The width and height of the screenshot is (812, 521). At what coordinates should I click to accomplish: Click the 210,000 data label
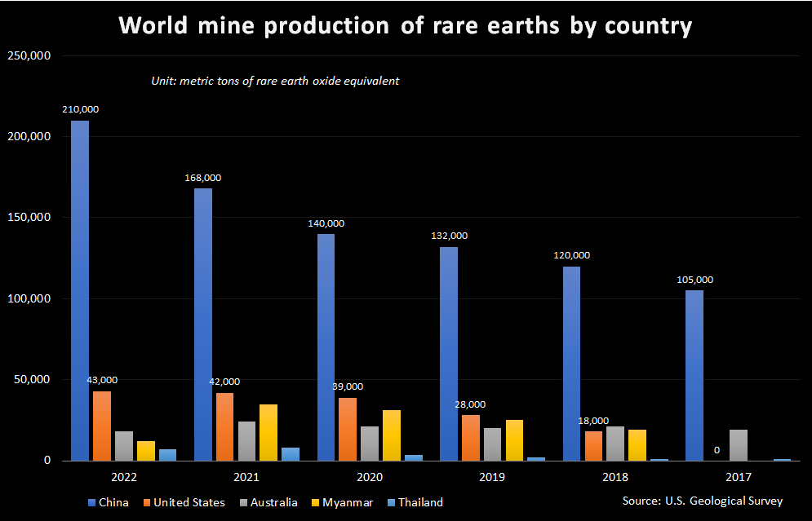80,109
